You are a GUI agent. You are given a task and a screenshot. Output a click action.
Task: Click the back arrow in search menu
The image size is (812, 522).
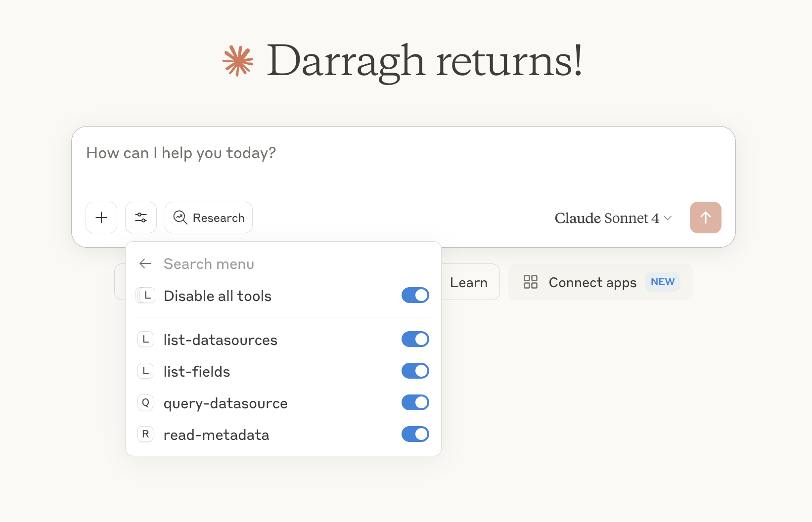(145, 264)
